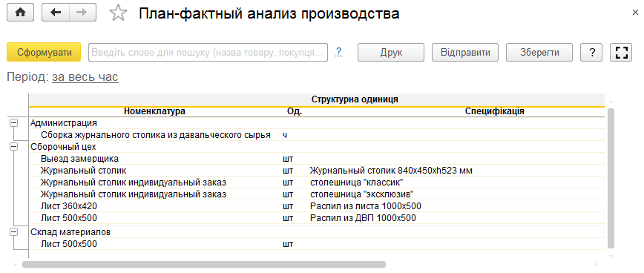This screenshot has width=644, height=273.
Task: Select the Склад материалов row
Action: (x=316, y=232)
